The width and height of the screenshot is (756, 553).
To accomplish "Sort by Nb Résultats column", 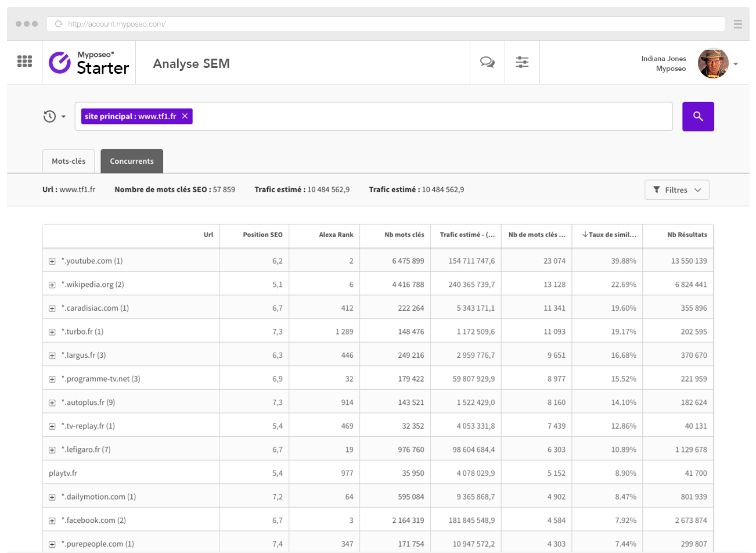I will point(687,235).
